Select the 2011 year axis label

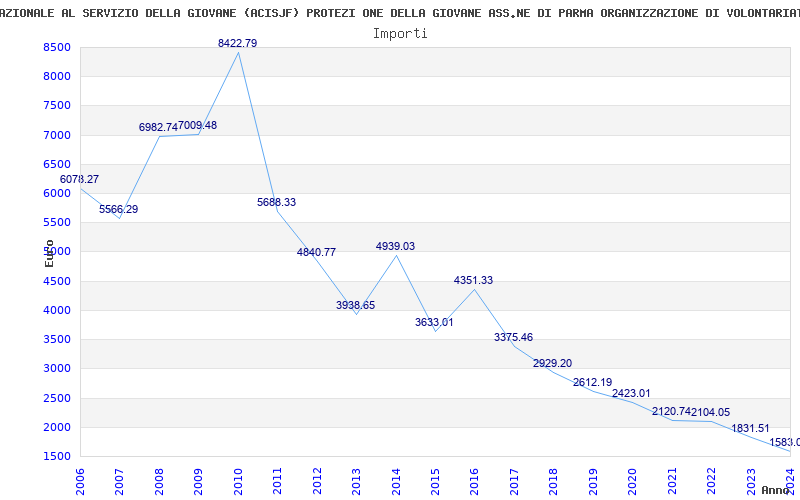278,482
